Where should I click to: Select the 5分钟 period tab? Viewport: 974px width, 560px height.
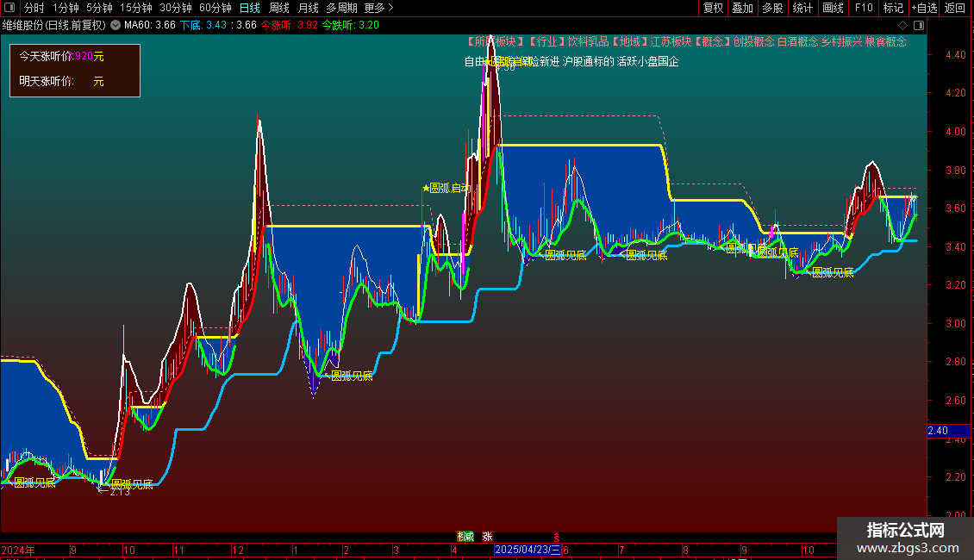[x=99, y=8]
